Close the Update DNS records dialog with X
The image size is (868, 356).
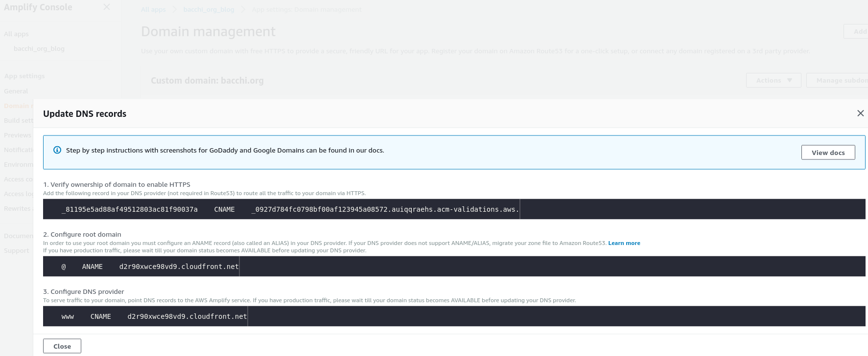(x=860, y=113)
